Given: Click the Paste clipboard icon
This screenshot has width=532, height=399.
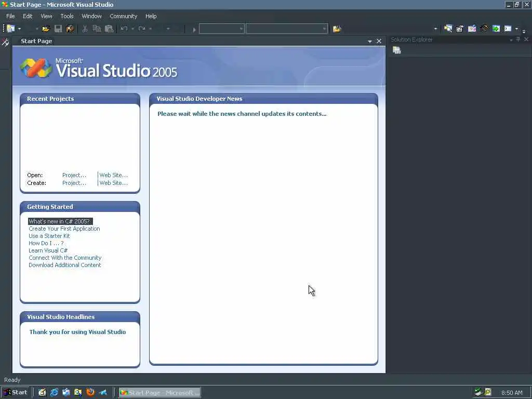Looking at the screenshot, I should [x=109, y=29].
